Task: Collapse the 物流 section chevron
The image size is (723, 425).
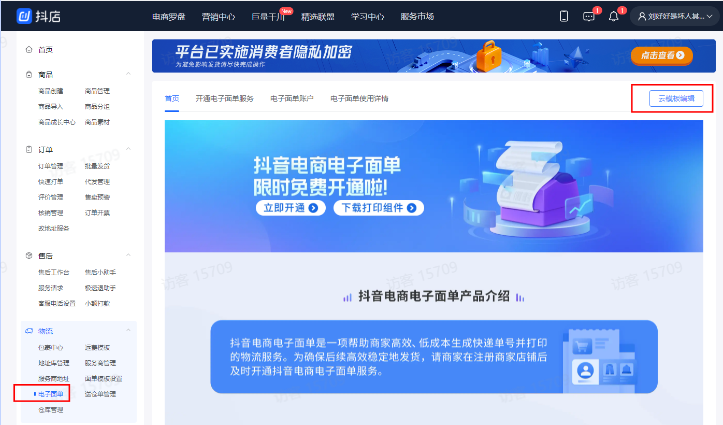Action: click(x=128, y=330)
